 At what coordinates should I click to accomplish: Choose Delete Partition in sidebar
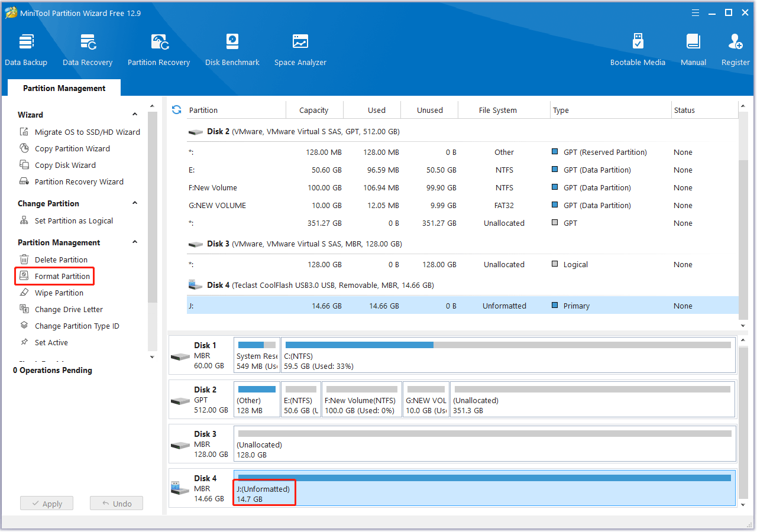[61, 259]
